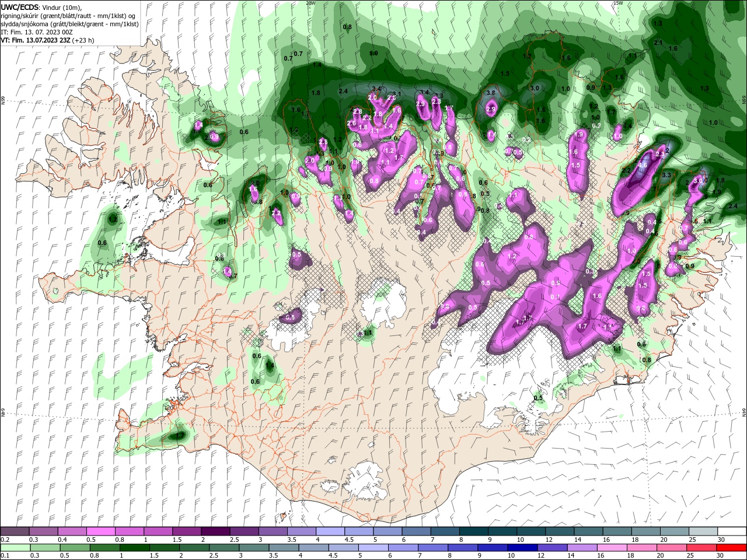
Task: Click the 'UWC/ECDS: Vindur (10m),' title text
Action: tap(41, 7)
